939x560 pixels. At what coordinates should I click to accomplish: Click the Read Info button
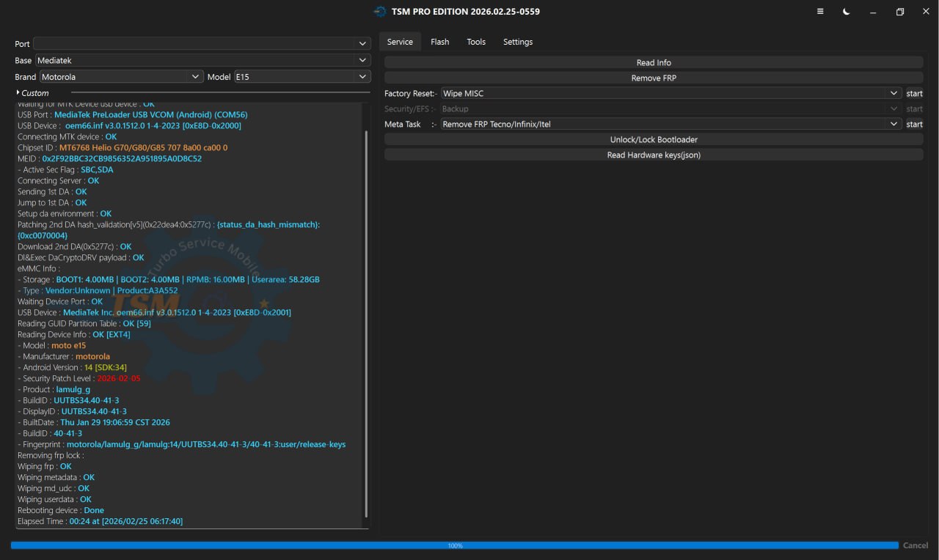coord(654,63)
